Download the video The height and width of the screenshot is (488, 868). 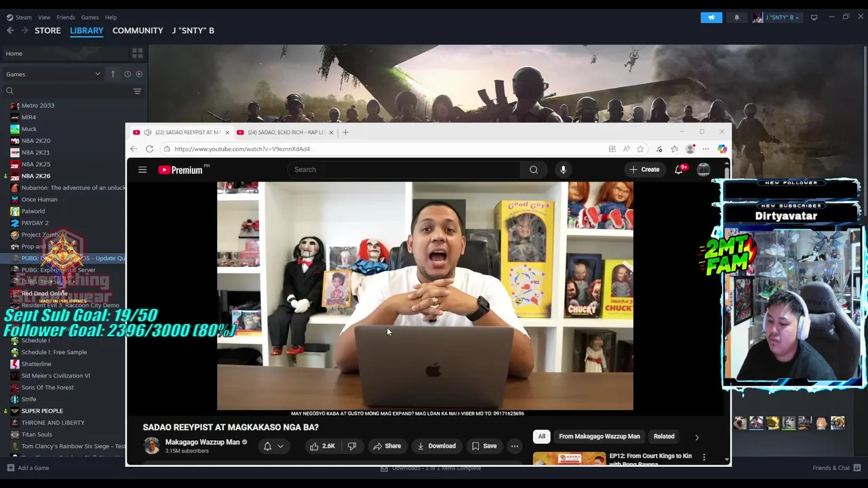(x=436, y=446)
